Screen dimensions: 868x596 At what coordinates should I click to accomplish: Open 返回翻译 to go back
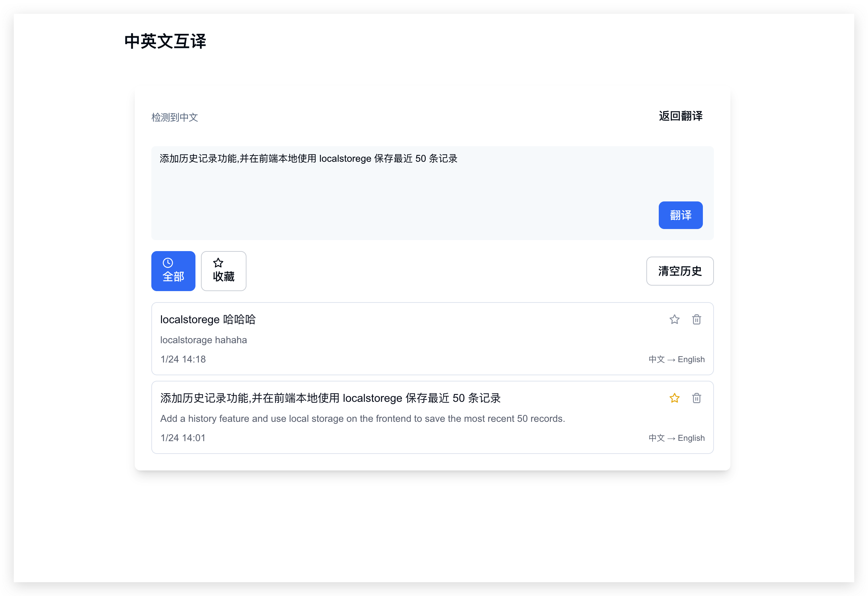point(680,116)
